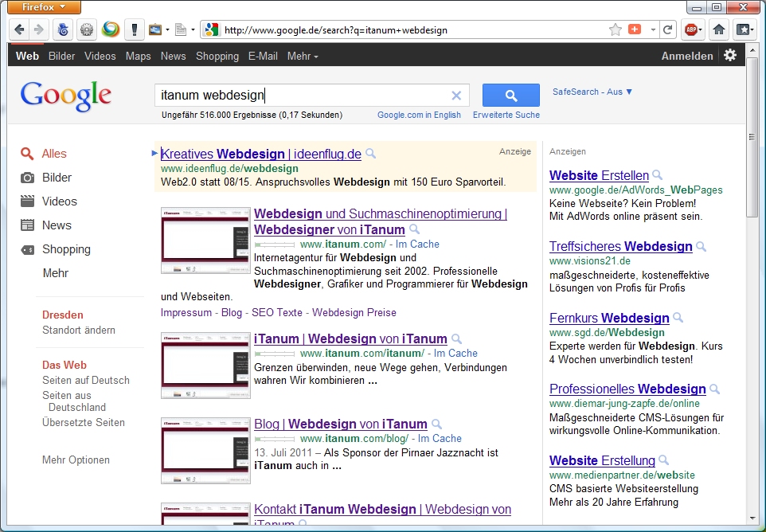Expand Mehr Optionen in left sidebar

point(76,460)
